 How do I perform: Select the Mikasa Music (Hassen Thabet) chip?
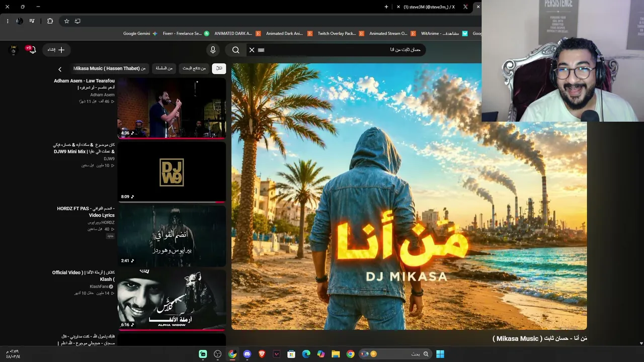click(x=110, y=68)
